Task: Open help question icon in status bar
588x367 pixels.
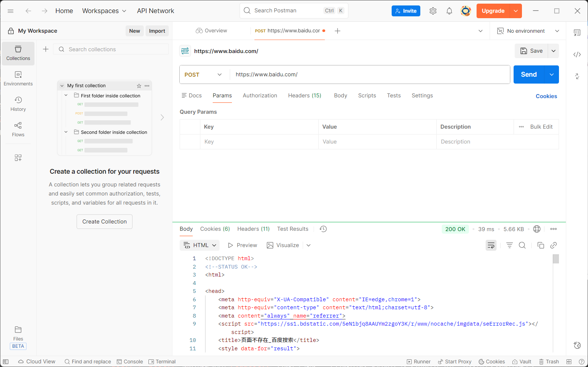Action: 581,362
